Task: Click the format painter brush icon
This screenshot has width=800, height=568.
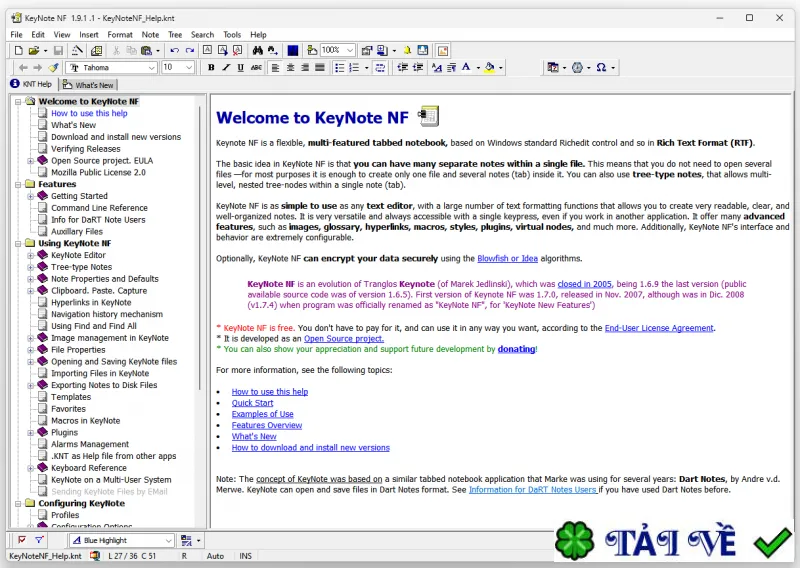Action: point(54,67)
